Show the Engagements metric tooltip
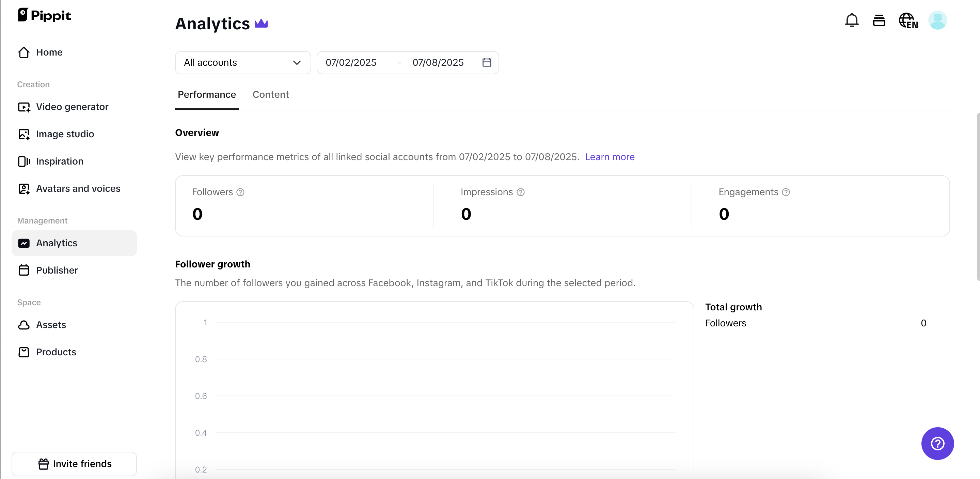This screenshot has height=479, width=980. pyautogui.click(x=786, y=192)
